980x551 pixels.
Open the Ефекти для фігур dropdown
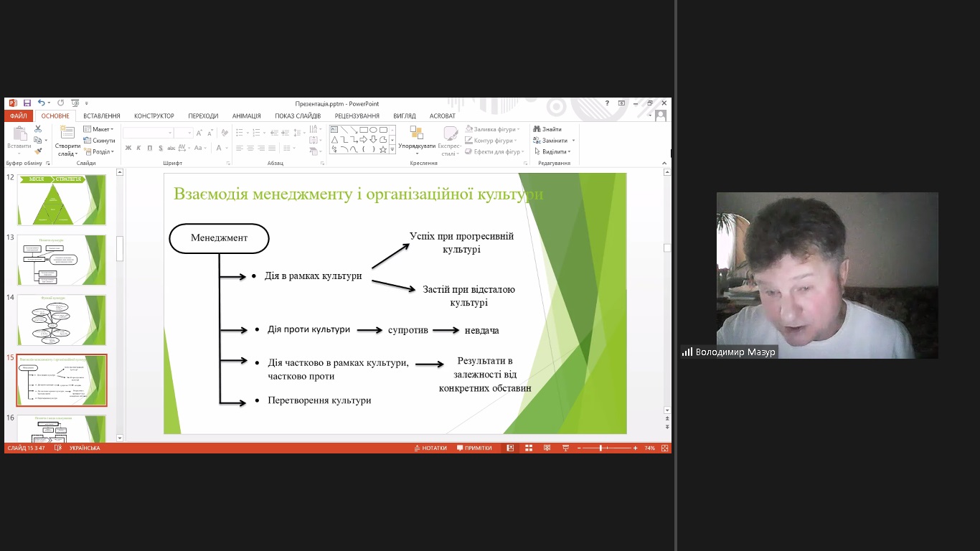pos(495,151)
